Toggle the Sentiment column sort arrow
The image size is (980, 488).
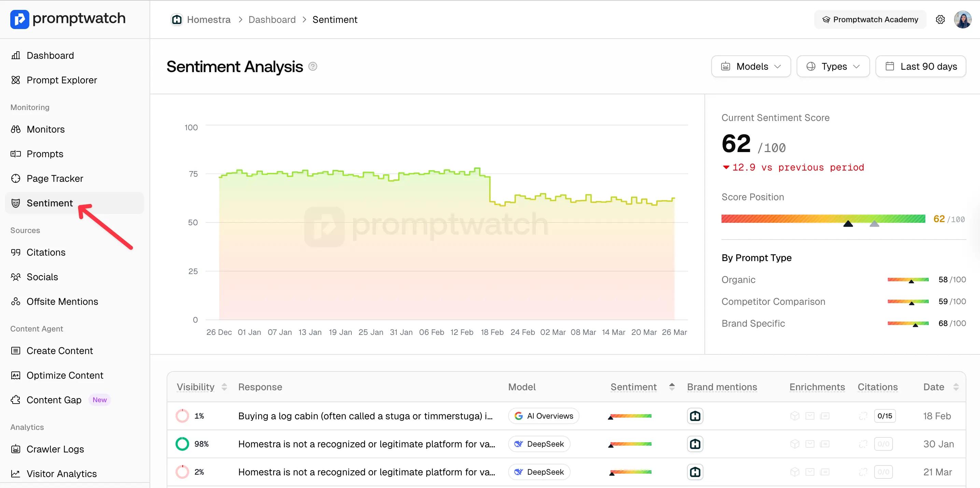pyautogui.click(x=672, y=387)
